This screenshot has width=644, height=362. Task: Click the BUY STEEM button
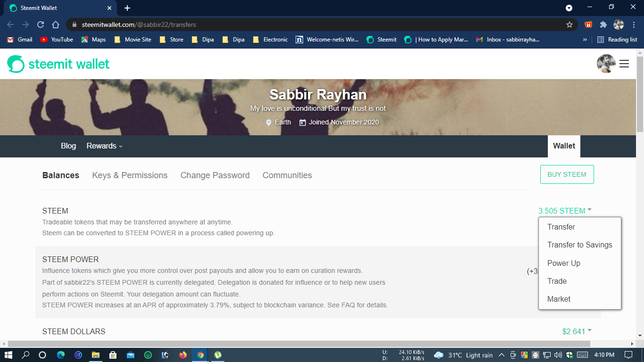(x=567, y=174)
